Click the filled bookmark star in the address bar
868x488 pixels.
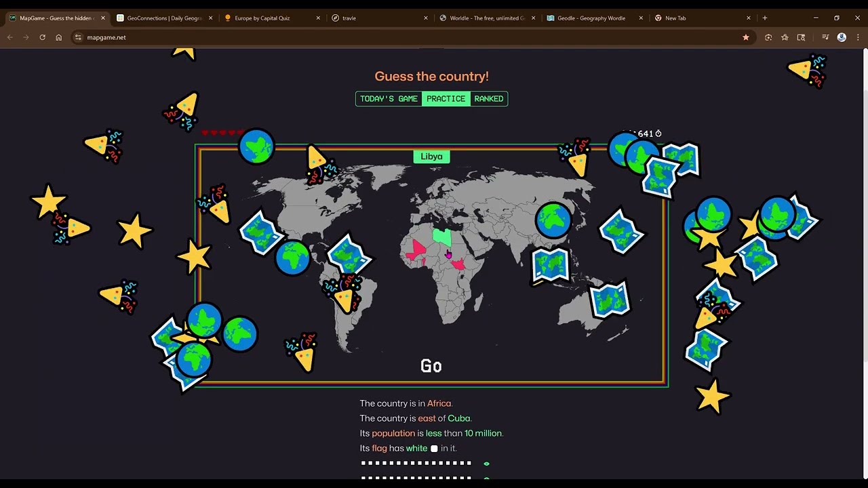[x=746, y=37]
